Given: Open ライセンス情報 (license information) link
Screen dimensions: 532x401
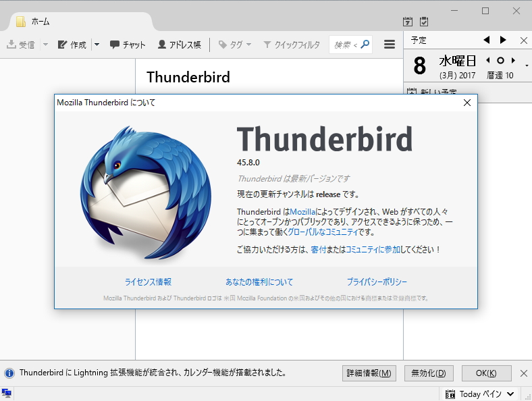Looking at the screenshot, I should tap(148, 282).
